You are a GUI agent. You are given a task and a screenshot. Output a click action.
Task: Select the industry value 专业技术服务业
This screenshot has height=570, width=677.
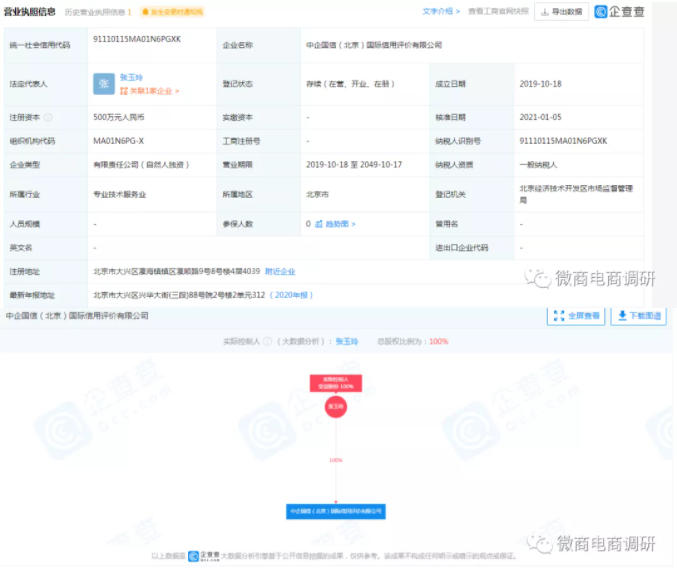[120, 195]
